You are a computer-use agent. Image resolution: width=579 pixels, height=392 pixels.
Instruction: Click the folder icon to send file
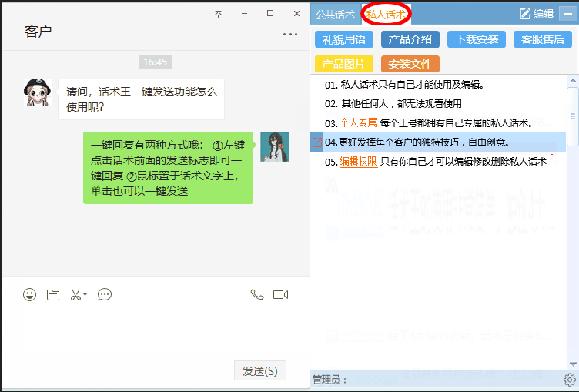pyautogui.click(x=52, y=294)
